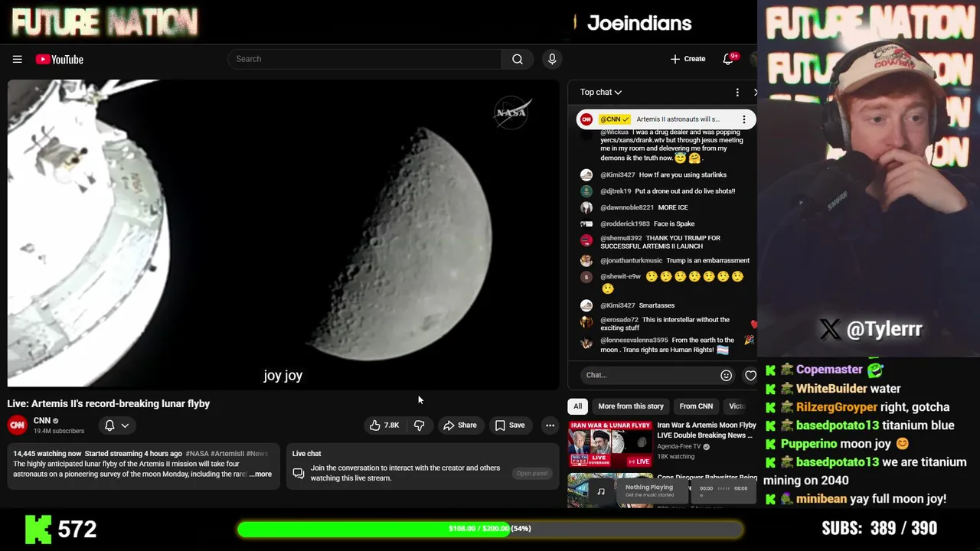Open Iran War & Artemis Moon Flyby title
This screenshot has width=980, height=551.
[707, 430]
